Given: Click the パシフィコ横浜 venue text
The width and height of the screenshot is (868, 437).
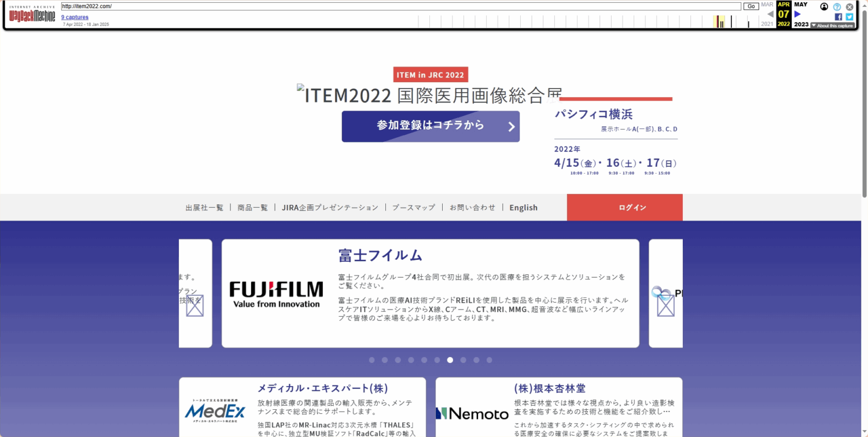Looking at the screenshot, I should click(594, 114).
